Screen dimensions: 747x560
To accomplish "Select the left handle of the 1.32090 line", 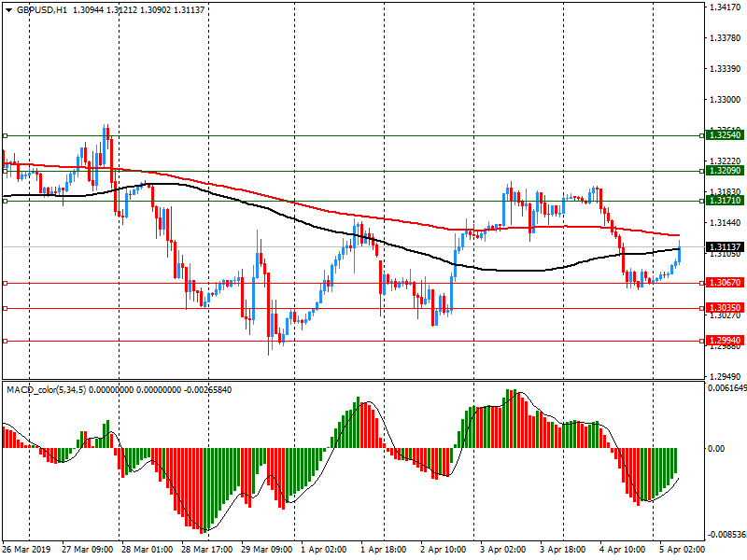I will click(5, 171).
